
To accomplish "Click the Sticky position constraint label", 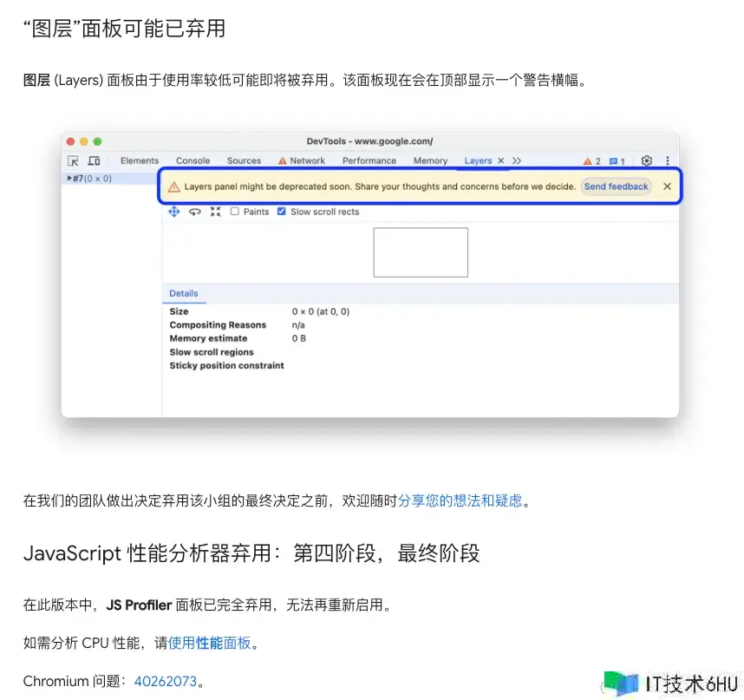I will tap(227, 365).
